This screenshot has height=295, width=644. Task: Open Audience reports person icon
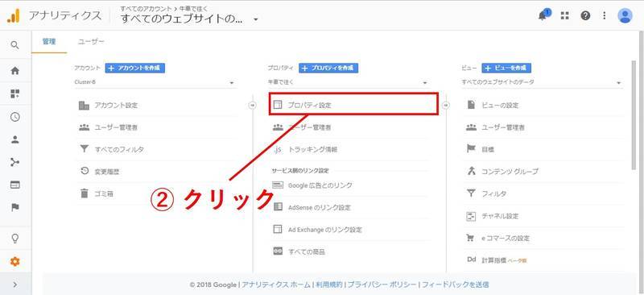pos(14,139)
